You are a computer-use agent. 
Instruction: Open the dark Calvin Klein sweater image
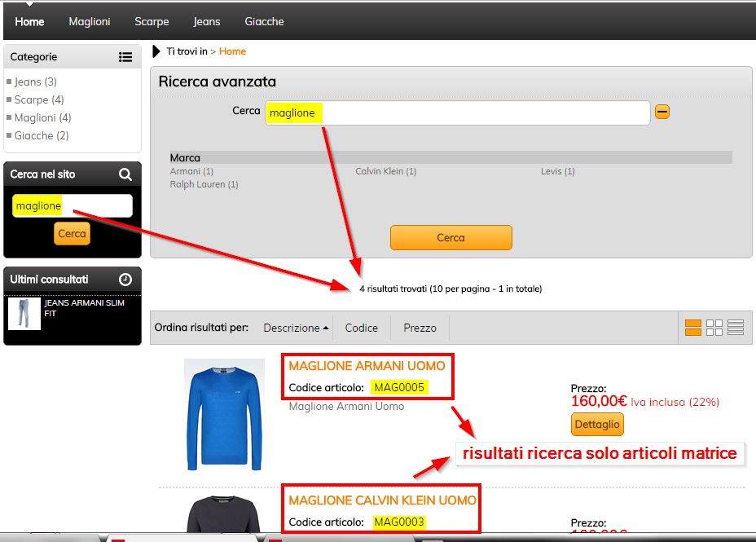click(223, 514)
